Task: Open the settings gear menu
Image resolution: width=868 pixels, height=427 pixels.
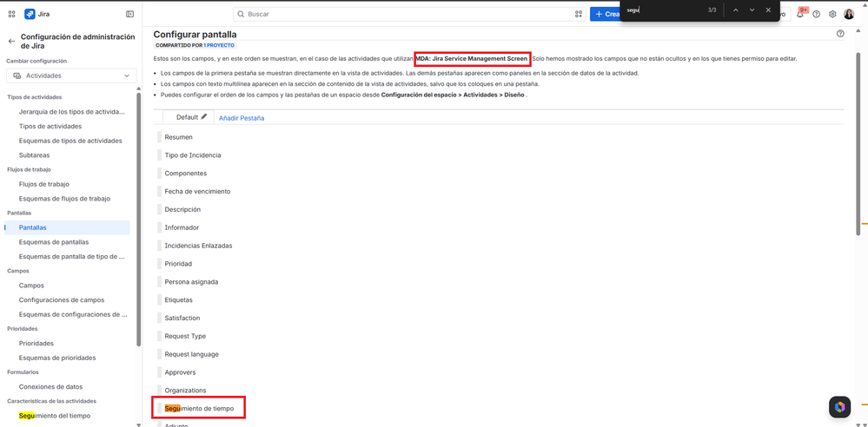Action: 832,14
